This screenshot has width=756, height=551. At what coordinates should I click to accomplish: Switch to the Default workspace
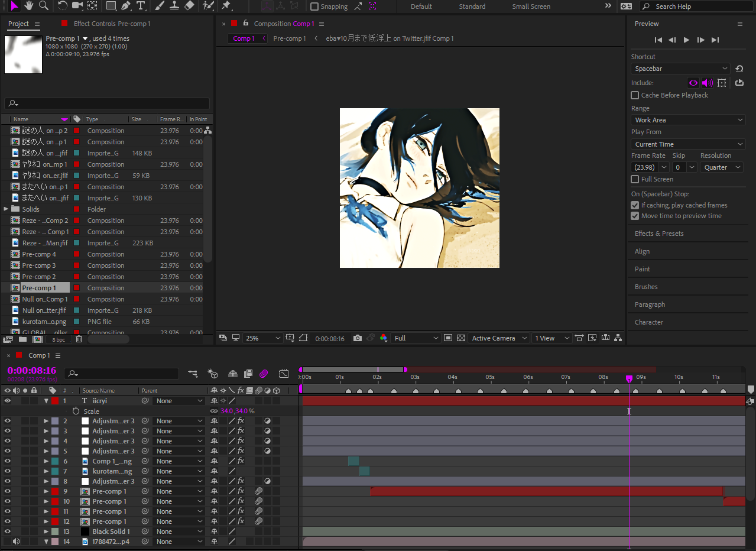point(421,7)
